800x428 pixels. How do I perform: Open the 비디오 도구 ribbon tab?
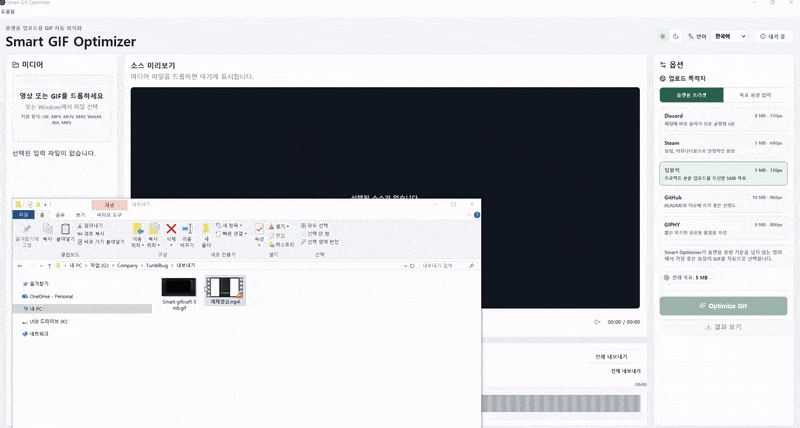point(109,215)
